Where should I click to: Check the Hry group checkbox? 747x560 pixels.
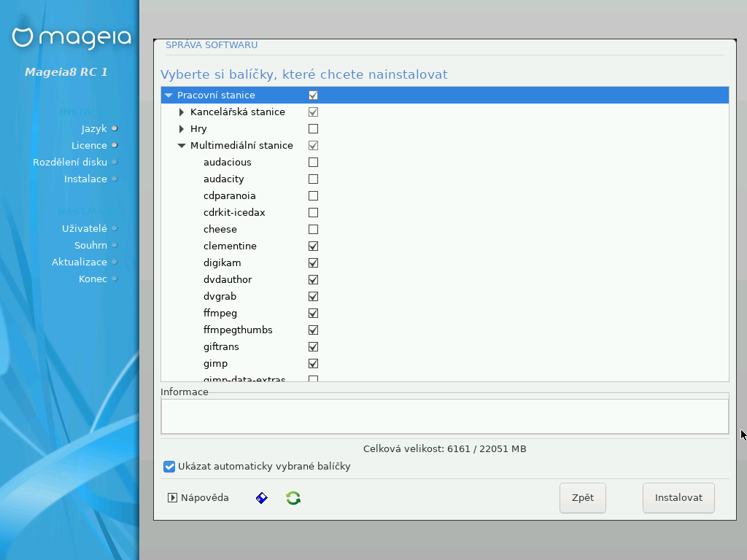313,128
